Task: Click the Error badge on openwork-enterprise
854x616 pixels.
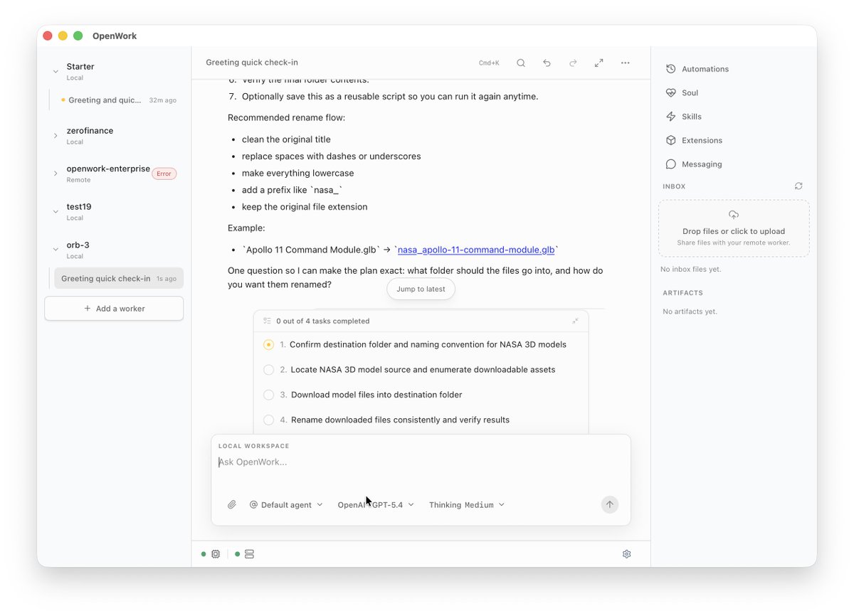Action: tap(164, 174)
